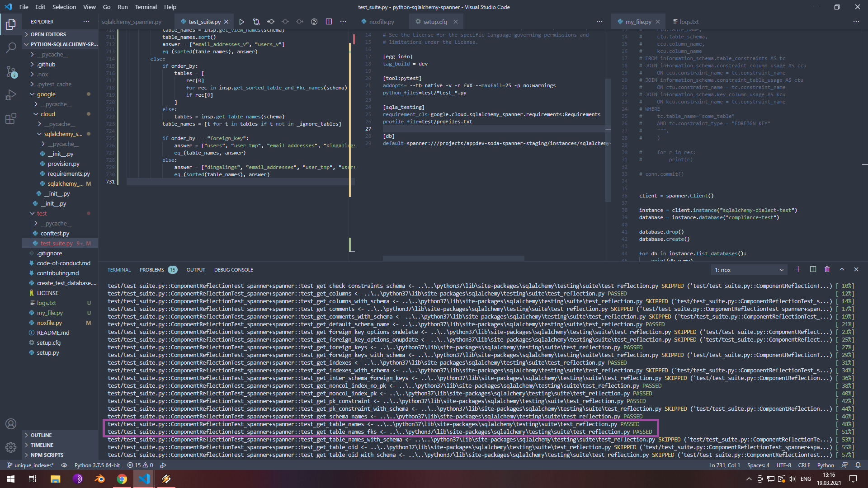The height and width of the screenshot is (488, 868).
Task: Open the Extensions view icon
Action: pyautogui.click(x=11, y=119)
